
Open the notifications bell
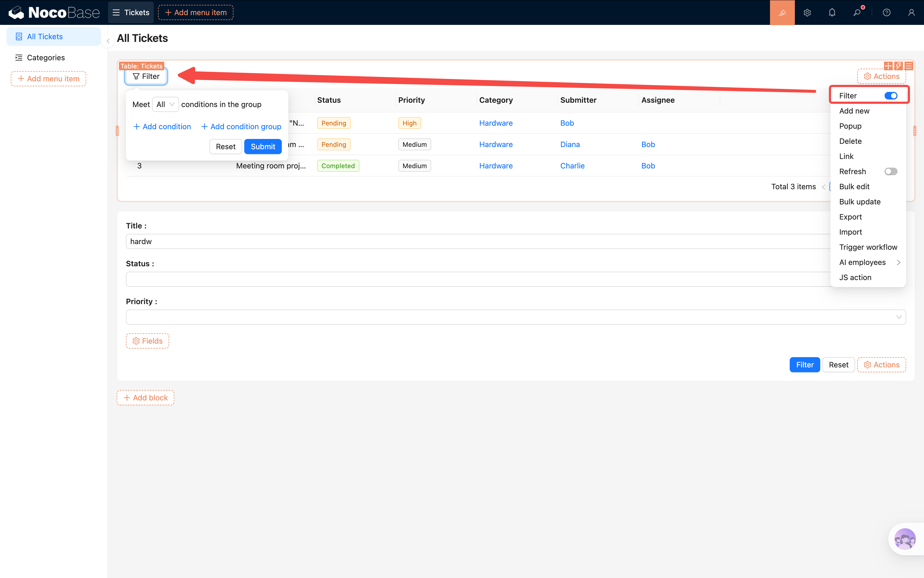[832, 13]
